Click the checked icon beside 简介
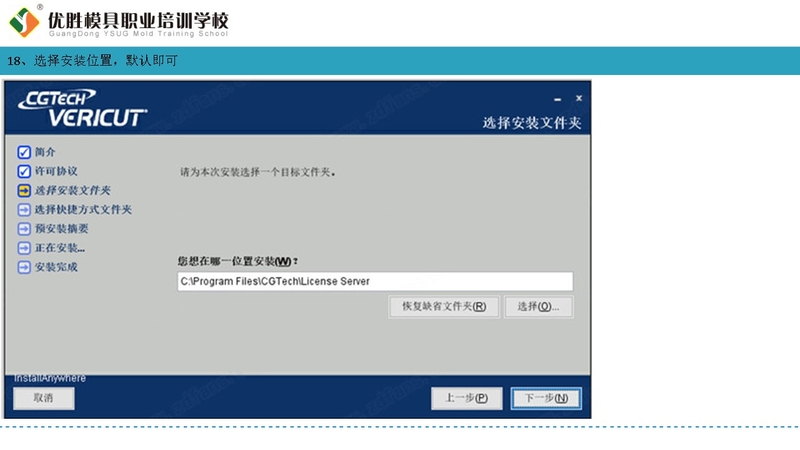 tap(24, 152)
